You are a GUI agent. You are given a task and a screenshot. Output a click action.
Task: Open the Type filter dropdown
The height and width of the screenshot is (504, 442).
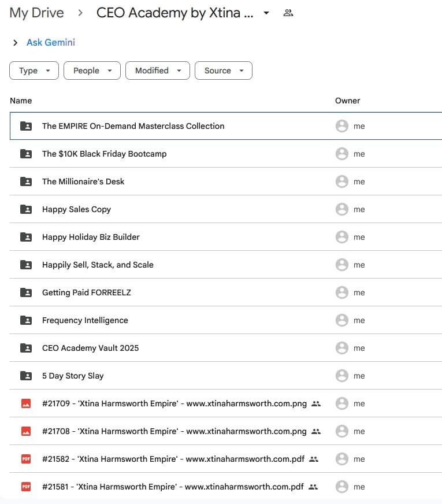pyautogui.click(x=34, y=71)
